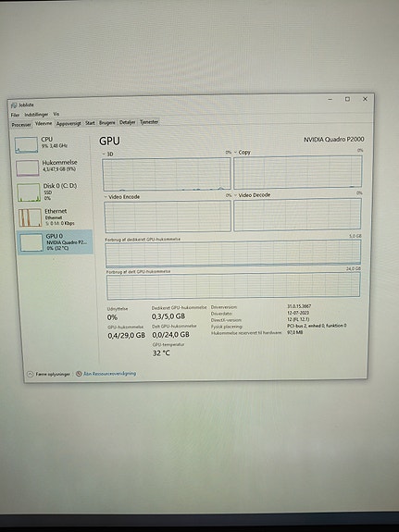Open the Video Encode graph dropdown

pyautogui.click(x=106, y=197)
